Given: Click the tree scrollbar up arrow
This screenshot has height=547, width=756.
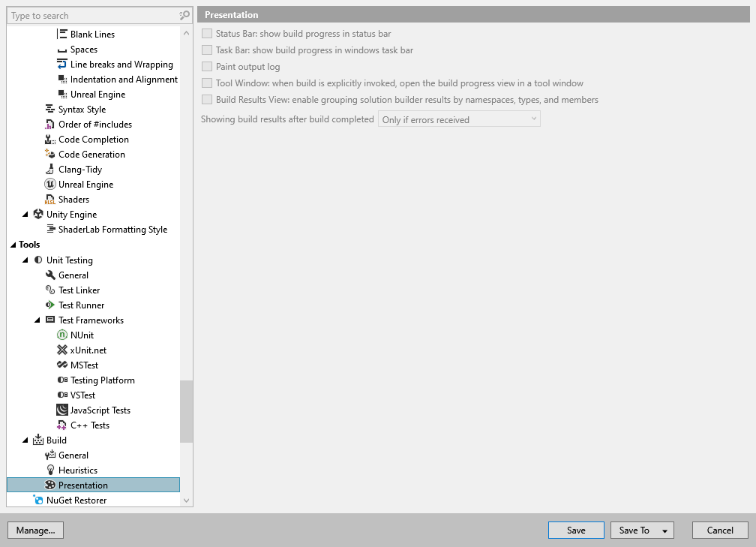Looking at the screenshot, I should (187, 33).
